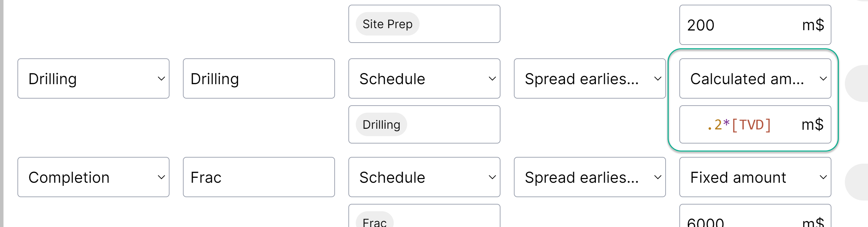Open Spread earliest dropdown in Frac row
This screenshot has width=868, height=227.
tap(589, 177)
